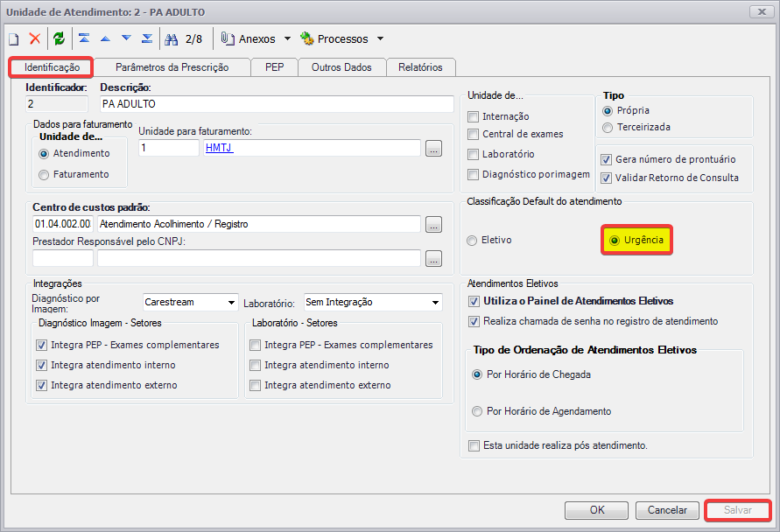
Task: Select the Terceirizada type option
Action: click(x=608, y=128)
